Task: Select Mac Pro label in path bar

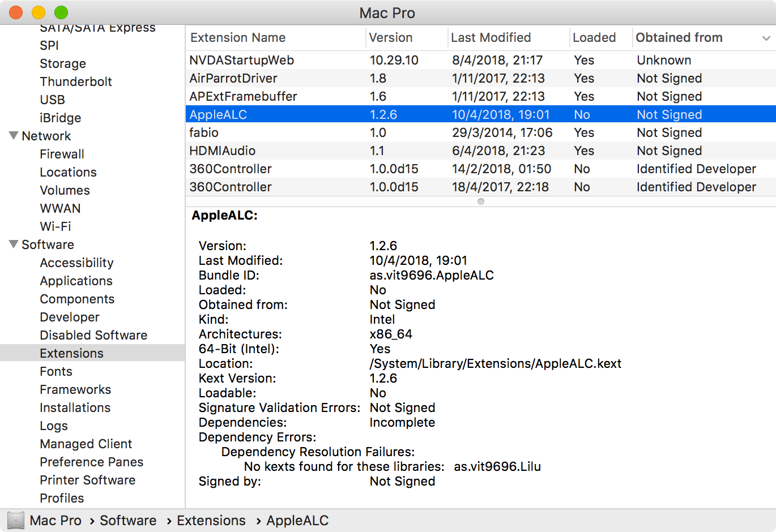Action: (56, 521)
